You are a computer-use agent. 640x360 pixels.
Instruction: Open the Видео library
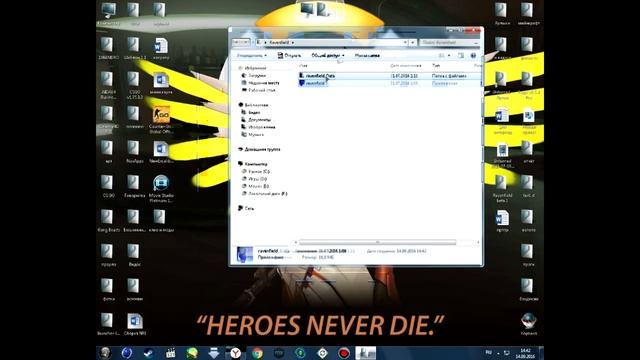click(x=254, y=112)
